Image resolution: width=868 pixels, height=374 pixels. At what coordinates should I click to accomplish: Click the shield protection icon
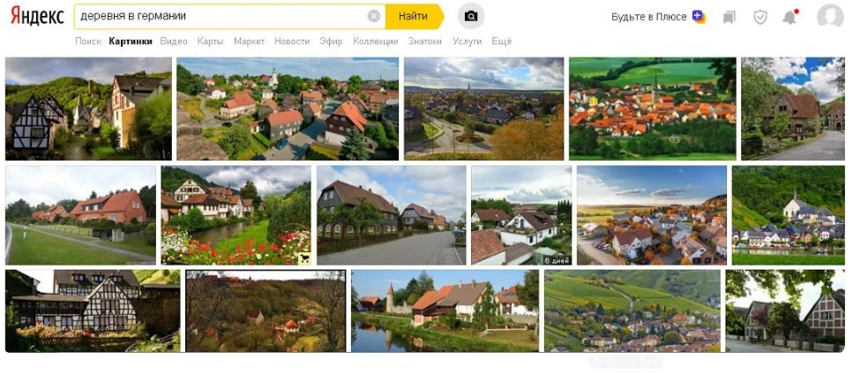759,17
